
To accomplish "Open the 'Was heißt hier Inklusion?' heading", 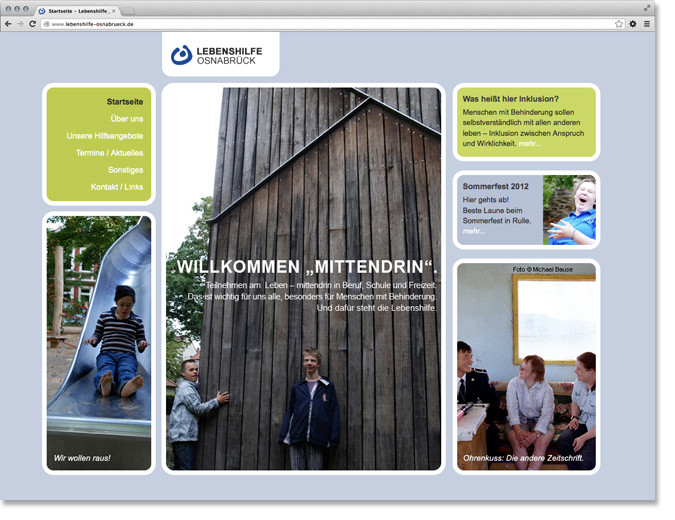I will click(511, 99).
